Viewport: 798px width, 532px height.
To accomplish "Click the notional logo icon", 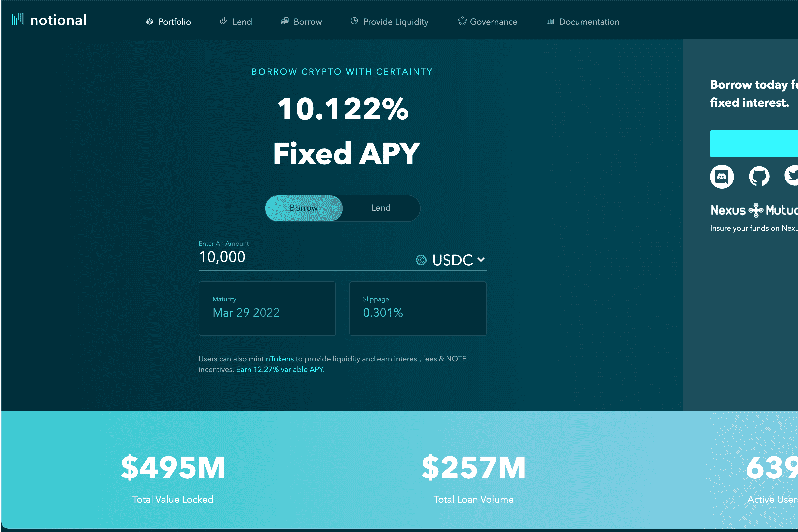I will (18, 19).
